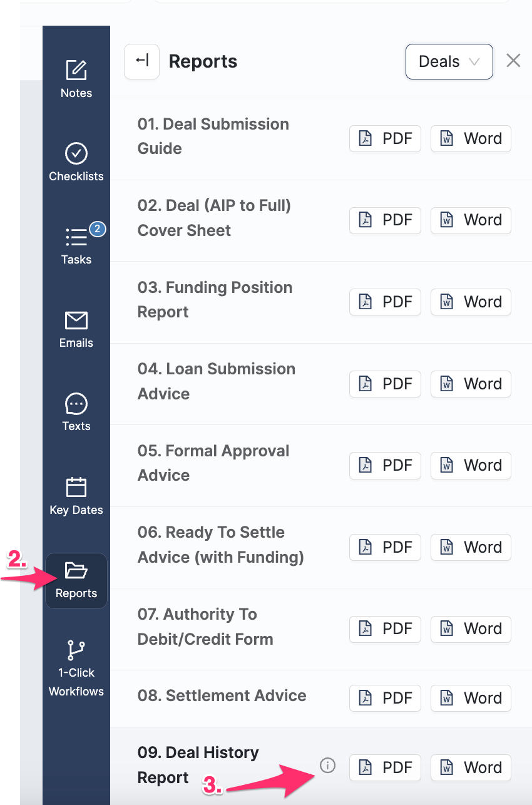Open the Texts chat bubble icon

click(x=76, y=404)
